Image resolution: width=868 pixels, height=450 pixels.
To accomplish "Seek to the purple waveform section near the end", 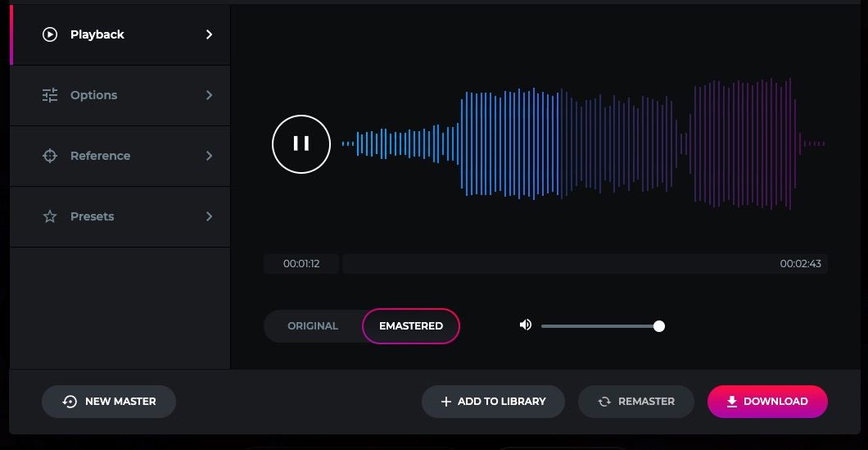I will tap(742, 143).
